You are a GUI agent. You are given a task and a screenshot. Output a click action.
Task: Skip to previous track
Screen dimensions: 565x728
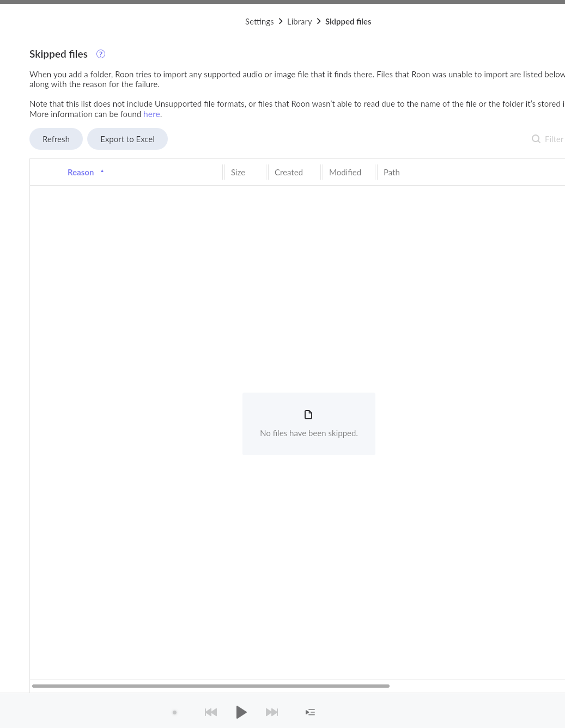pos(211,712)
